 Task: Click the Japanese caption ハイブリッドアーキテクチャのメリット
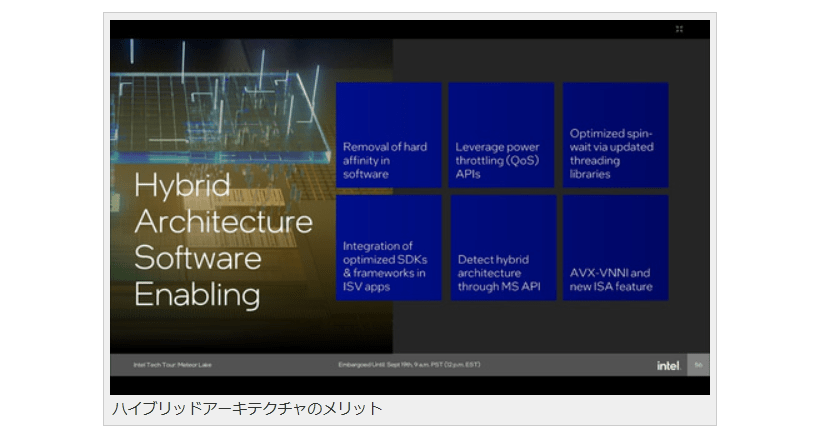(246, 408)
